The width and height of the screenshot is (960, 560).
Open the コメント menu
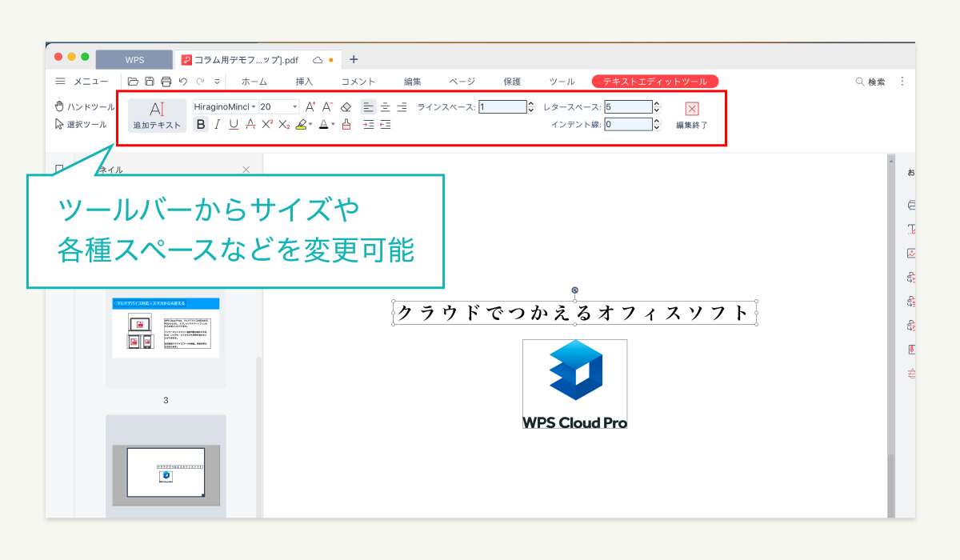(x=358, y=81)
